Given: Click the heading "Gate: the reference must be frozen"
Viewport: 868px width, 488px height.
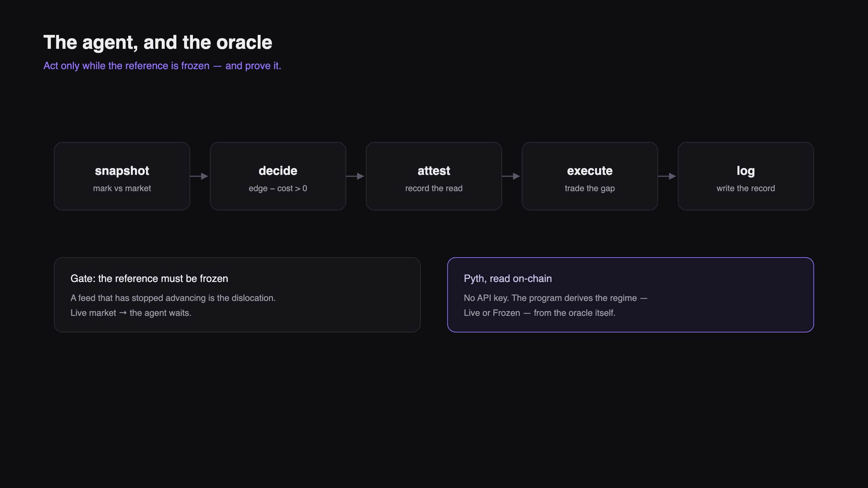Looking at the screenshot, I should pyautogui.click(x=149, y=279).
